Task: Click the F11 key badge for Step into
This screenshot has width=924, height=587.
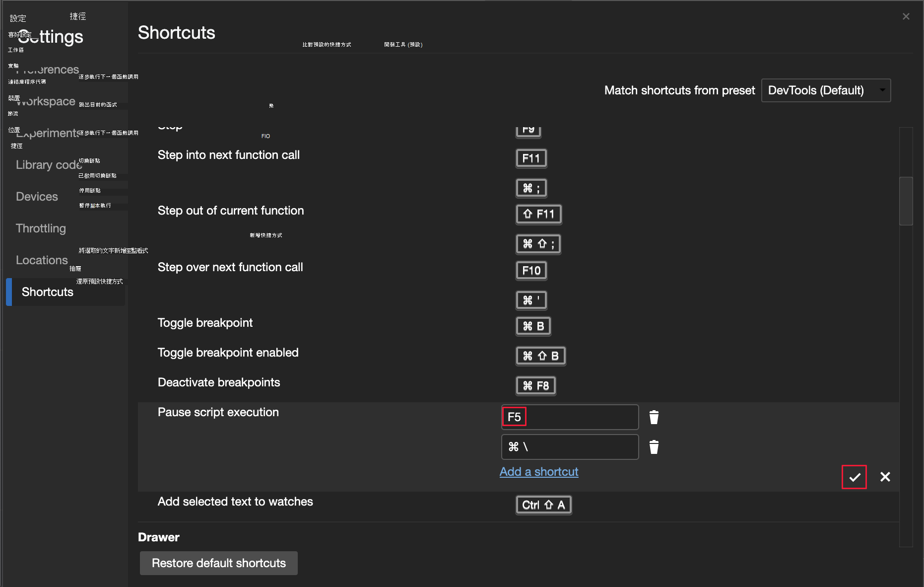Action: (x=531, y=158)
